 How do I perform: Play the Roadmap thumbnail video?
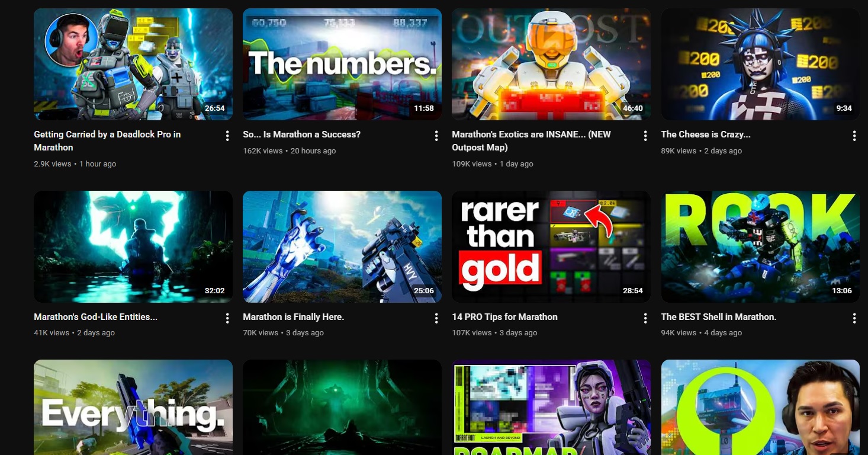(551, 407)
